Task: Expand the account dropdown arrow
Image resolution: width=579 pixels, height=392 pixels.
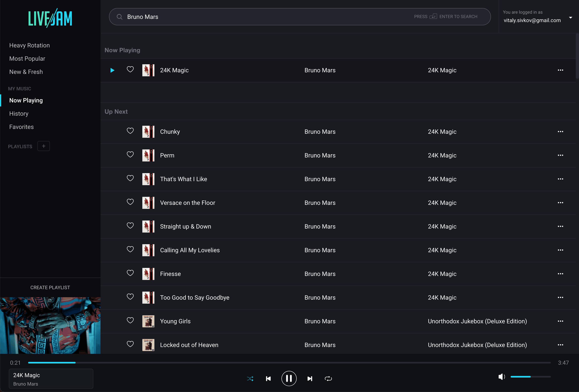Action: pos(571,18)
